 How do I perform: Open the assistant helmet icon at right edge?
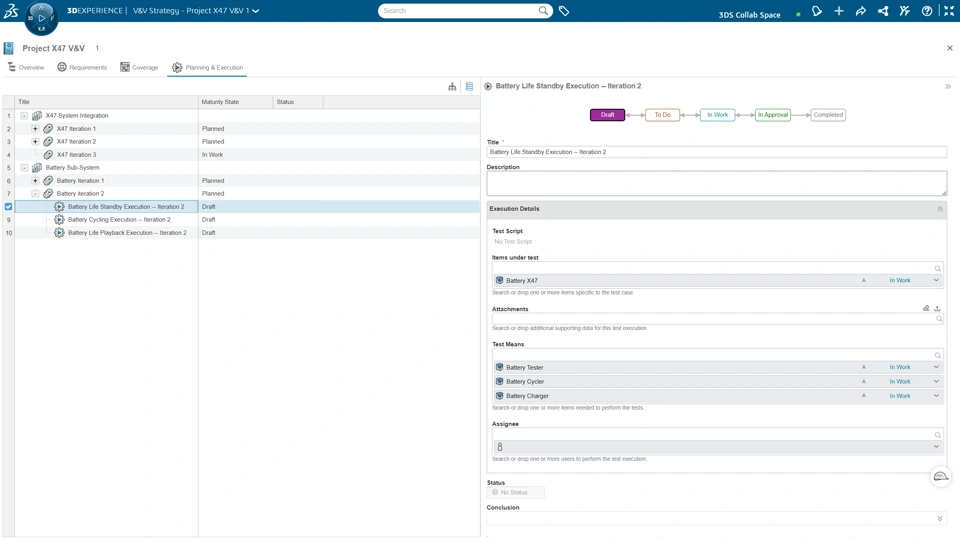941,476
